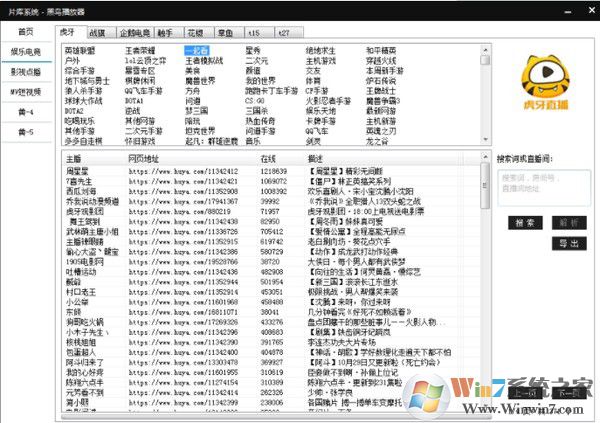Open 影视点播 in the left sidebar
600x423 pixels.
point(26,72)
